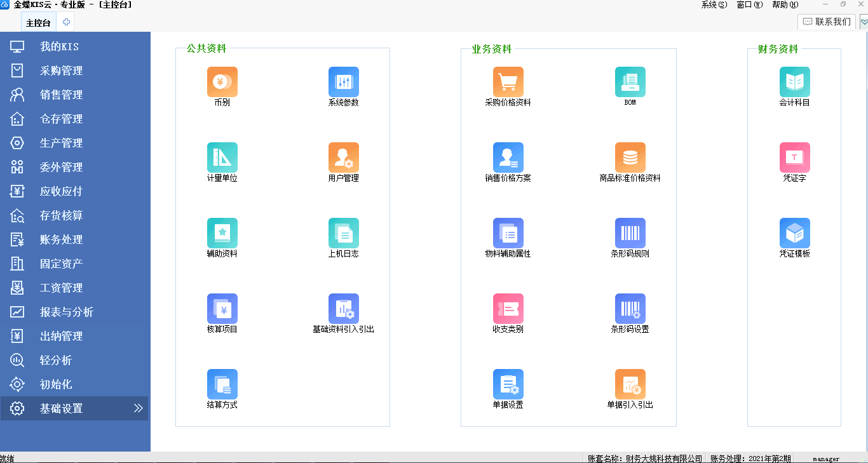Click the 账务处理: 2021年第2期 status entry

750,459
